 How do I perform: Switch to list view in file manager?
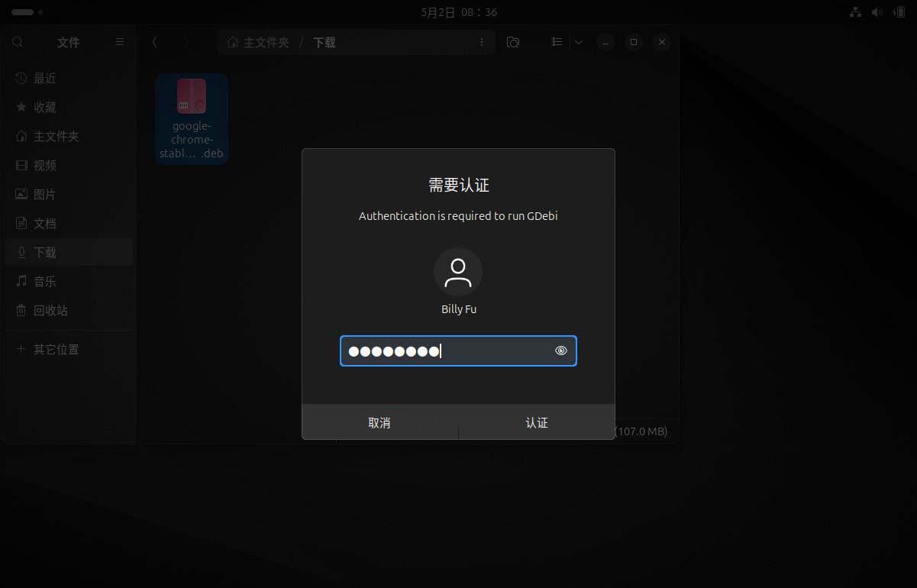click(557, 42)
